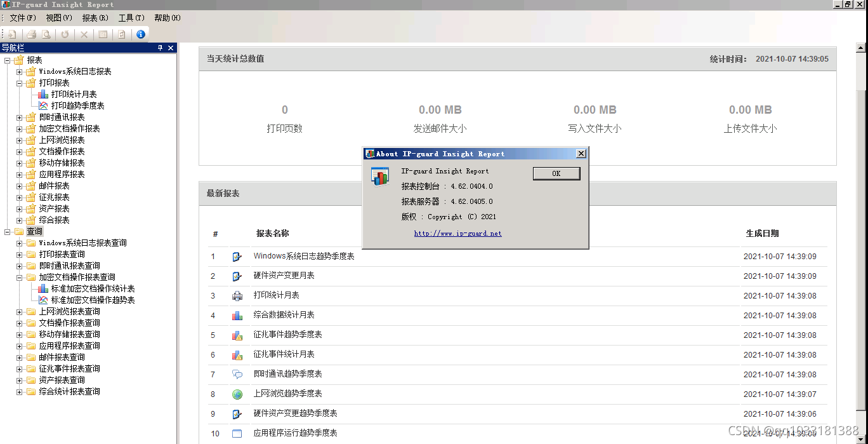This screenshot has height=444, width=868.
Task: Click the globe icon beside 上网浏览趋势季度表
Action: tap(237, 394)
